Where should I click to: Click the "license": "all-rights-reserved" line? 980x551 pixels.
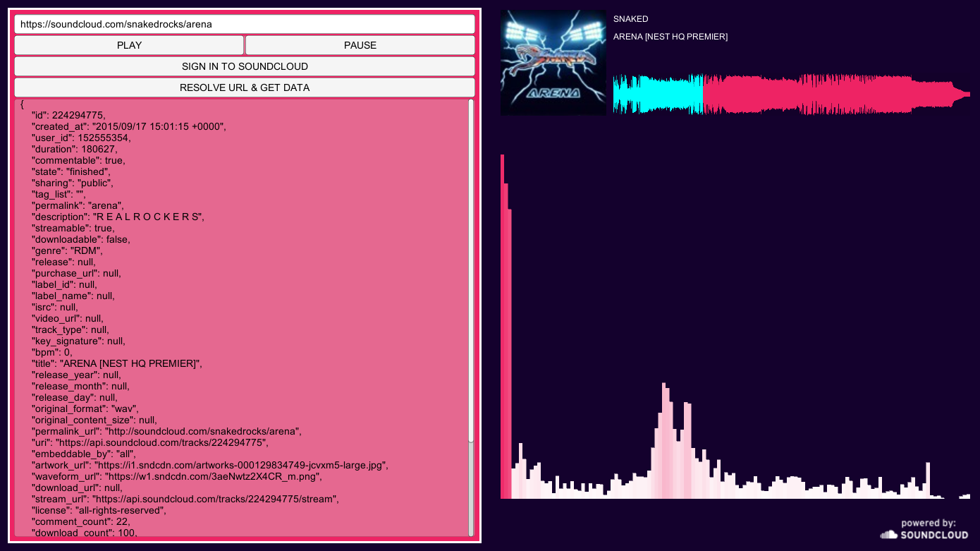click(x=99, y=510)
